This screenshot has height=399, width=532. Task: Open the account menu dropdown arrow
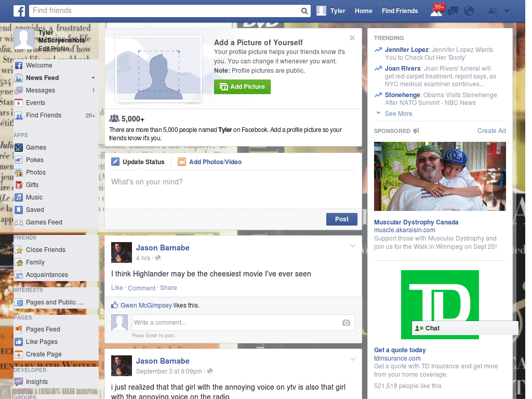pos(507,11)
